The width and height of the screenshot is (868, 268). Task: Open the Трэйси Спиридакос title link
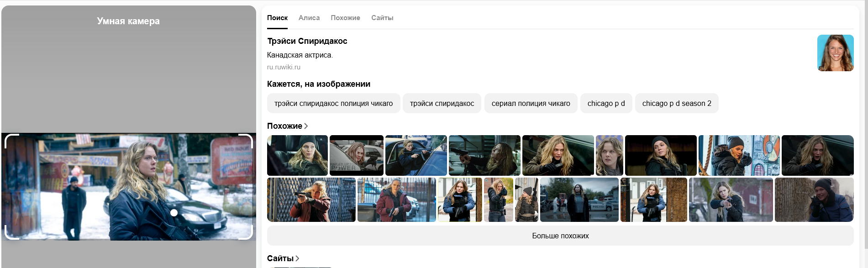(x=307, y=41)
